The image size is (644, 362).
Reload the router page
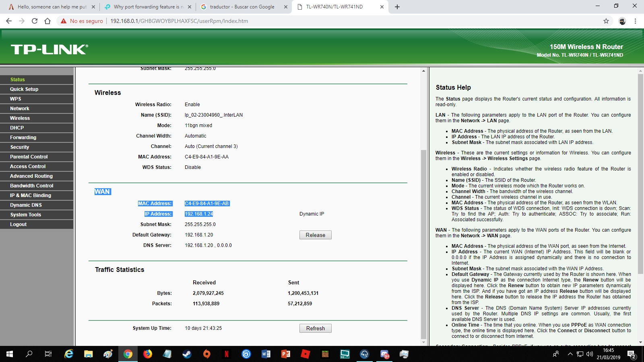(35, 21)
